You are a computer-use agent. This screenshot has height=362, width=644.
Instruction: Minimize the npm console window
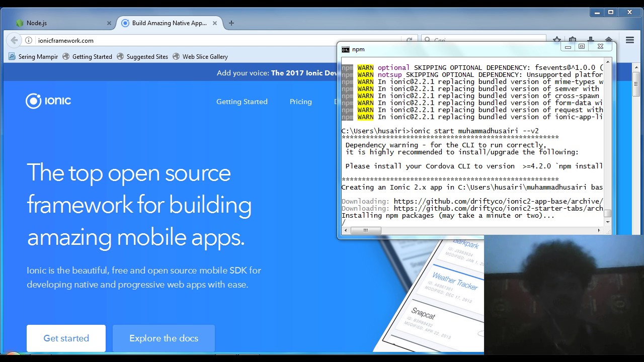click(x=568, y=47)
